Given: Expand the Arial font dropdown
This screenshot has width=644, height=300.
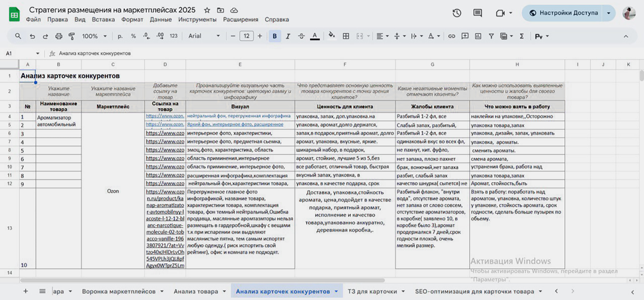Looking at the screenshot, I should pos(204,36).
